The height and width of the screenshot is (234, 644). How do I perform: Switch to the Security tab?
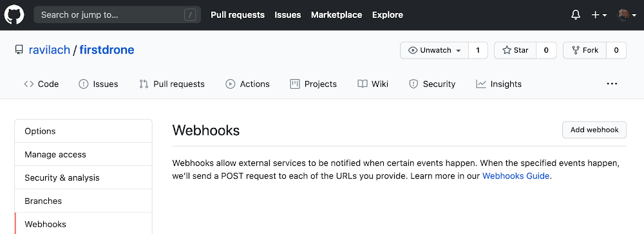(x=432, y=84)
